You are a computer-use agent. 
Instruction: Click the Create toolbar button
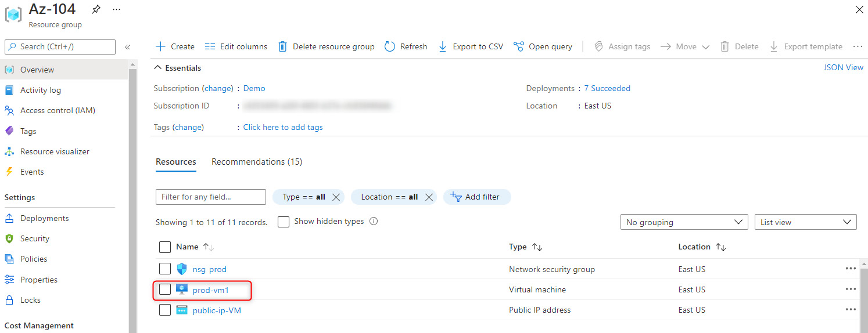[175, 46]
